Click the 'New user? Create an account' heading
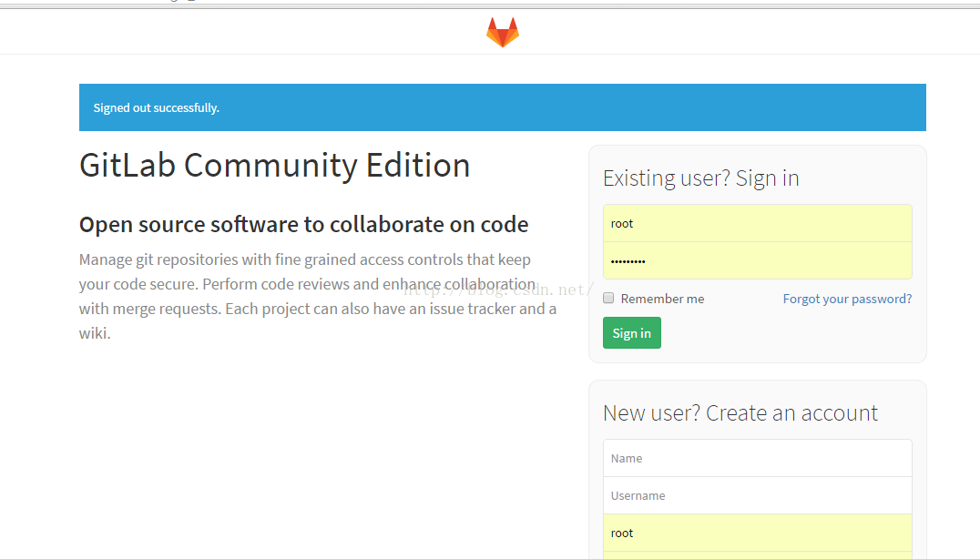Screen dimensions: 980x559 (740, 412)
